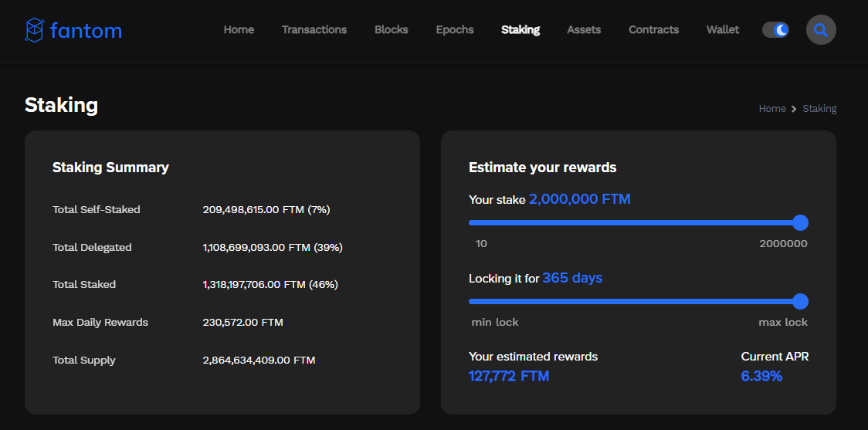Open the search button
The image size is (868, 430).
[821, 30]
